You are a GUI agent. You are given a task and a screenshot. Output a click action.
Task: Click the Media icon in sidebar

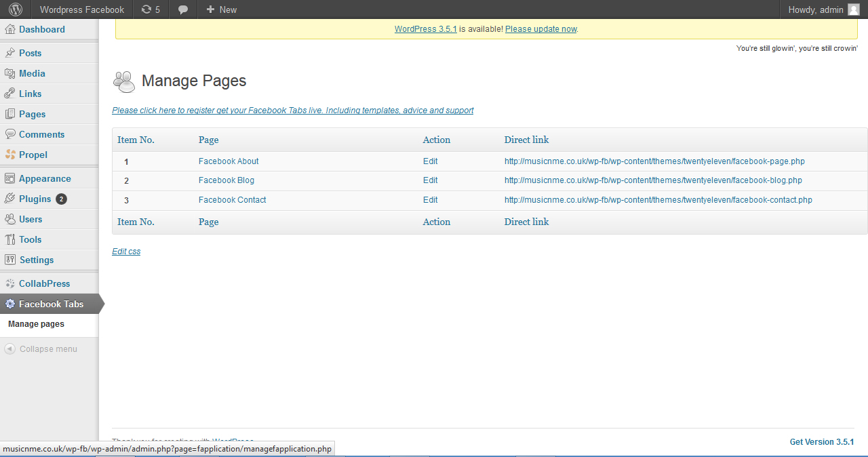point(10,73)
